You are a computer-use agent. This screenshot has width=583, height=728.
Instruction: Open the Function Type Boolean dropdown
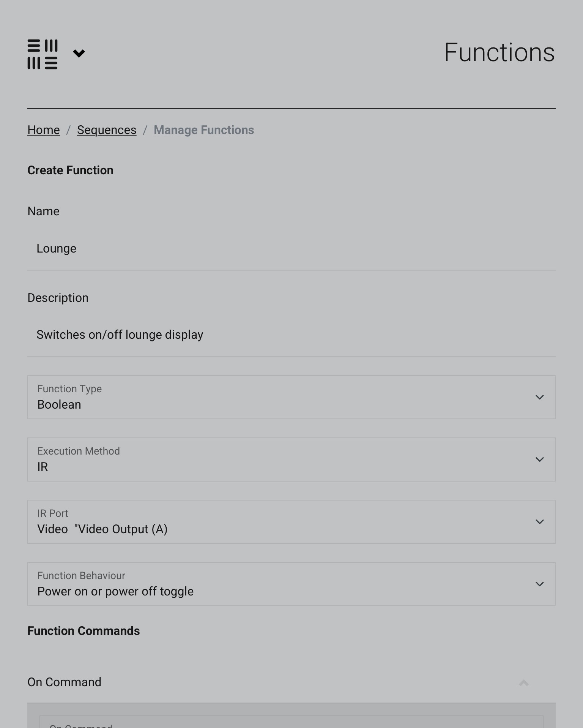click(291, 397)
